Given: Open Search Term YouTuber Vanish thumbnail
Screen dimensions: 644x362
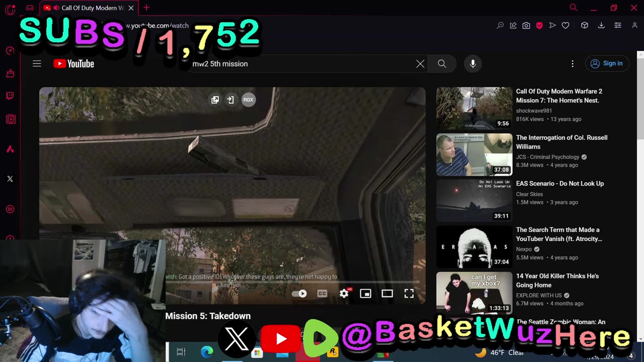Looking at the screenshot, I should 474,247.
